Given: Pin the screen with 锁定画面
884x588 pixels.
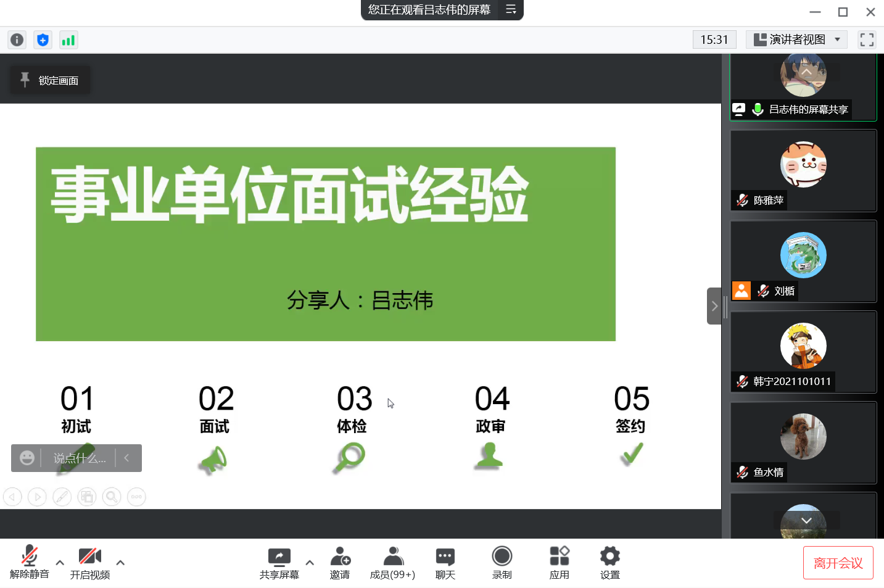Looking at the screenshot, I should [50, 80].
